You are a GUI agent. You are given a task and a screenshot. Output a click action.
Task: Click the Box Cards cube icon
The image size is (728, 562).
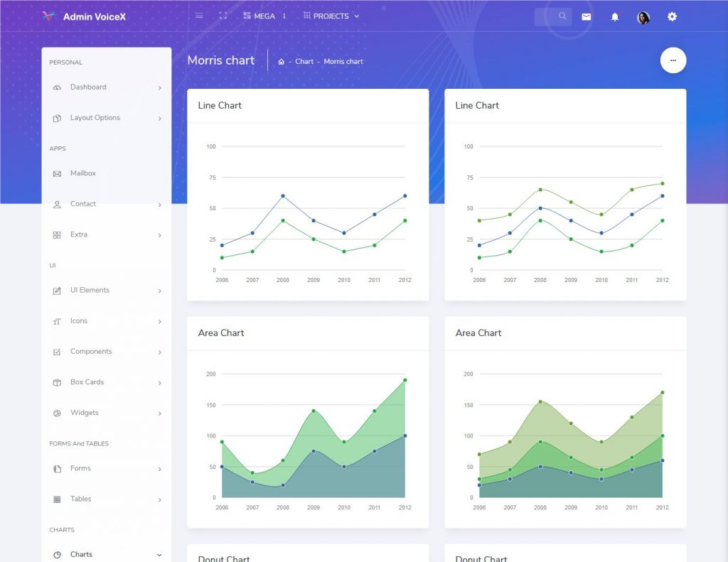[57, 382]
